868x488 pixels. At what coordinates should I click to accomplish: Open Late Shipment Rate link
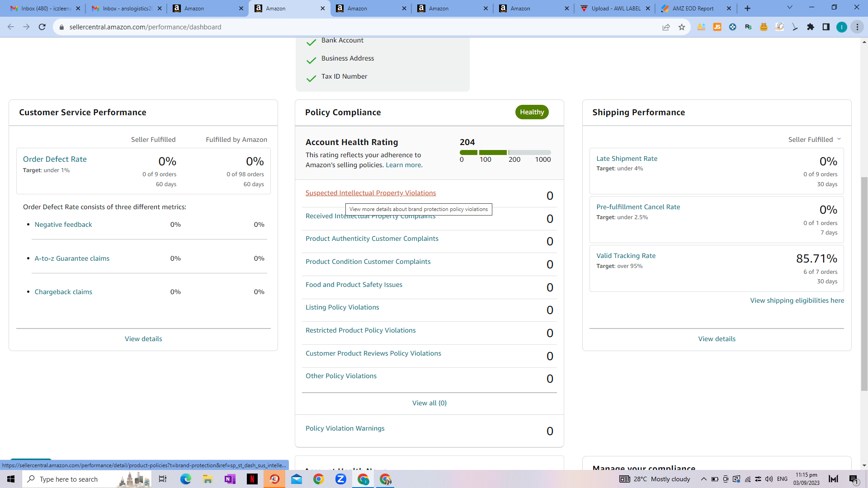click(x=627, y=159)
